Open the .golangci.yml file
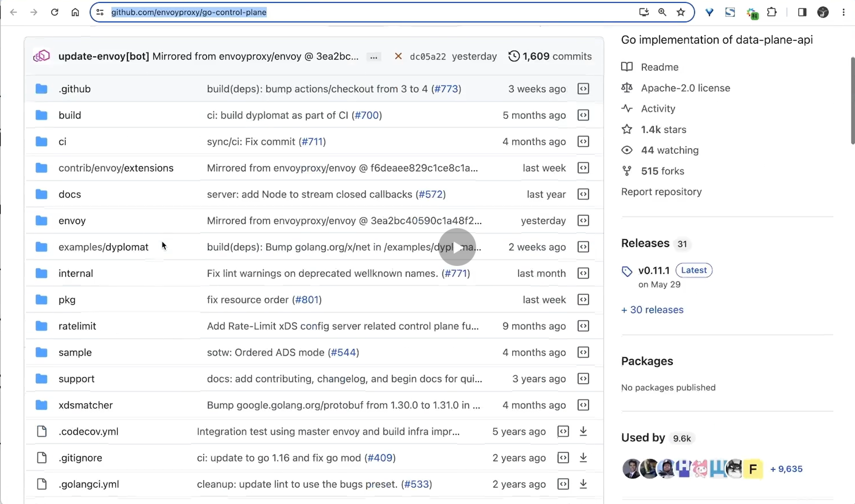 (x=89, y=484)
